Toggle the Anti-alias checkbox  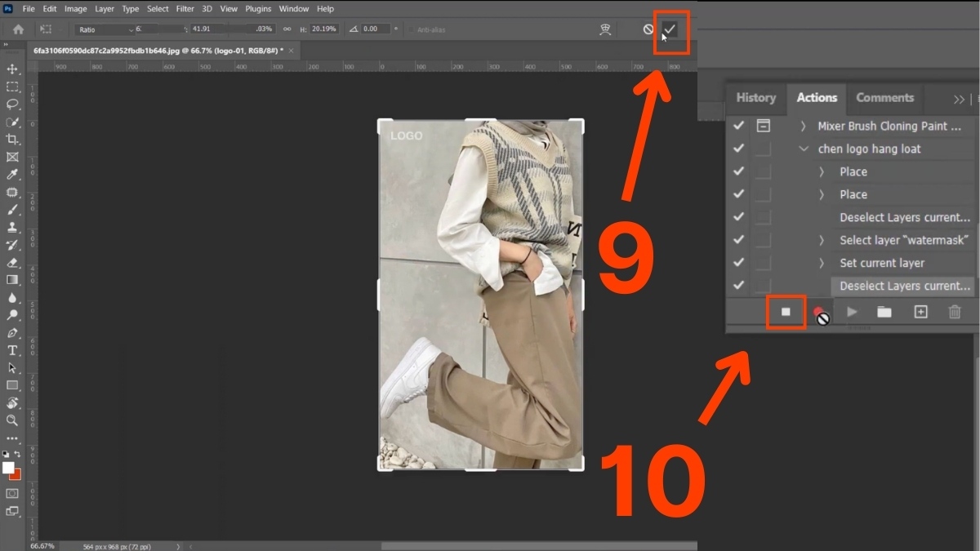point(410,29)
